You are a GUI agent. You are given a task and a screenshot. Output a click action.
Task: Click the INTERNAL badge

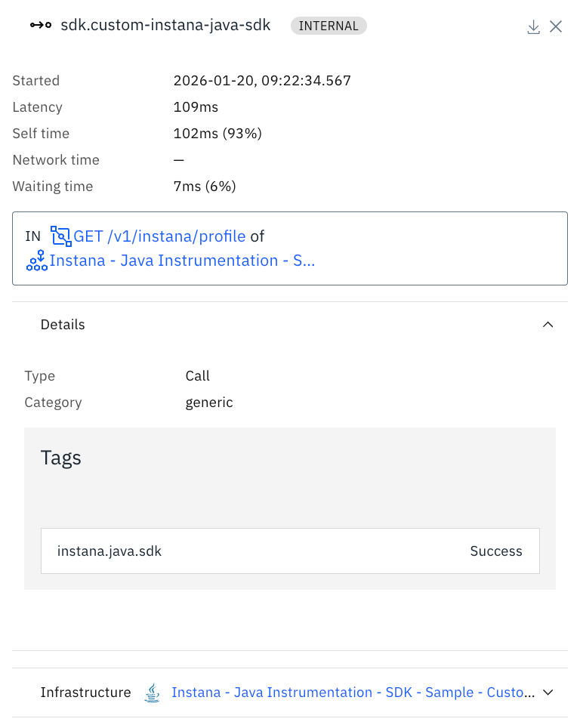click(x=329, y=26)
